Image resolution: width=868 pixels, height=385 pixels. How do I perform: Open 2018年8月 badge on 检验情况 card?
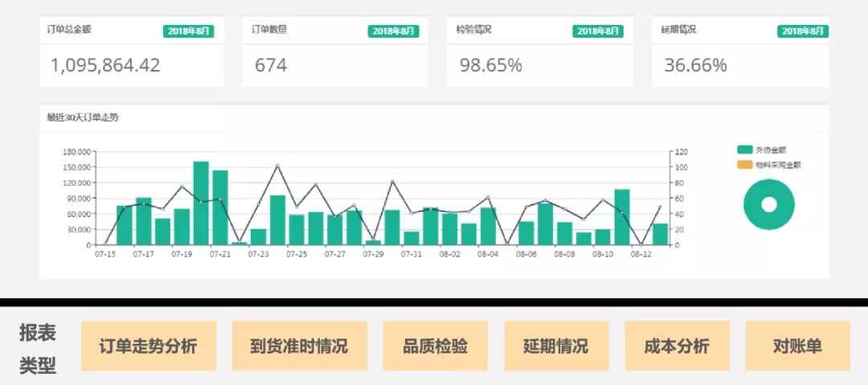click(x=597, y=31)
